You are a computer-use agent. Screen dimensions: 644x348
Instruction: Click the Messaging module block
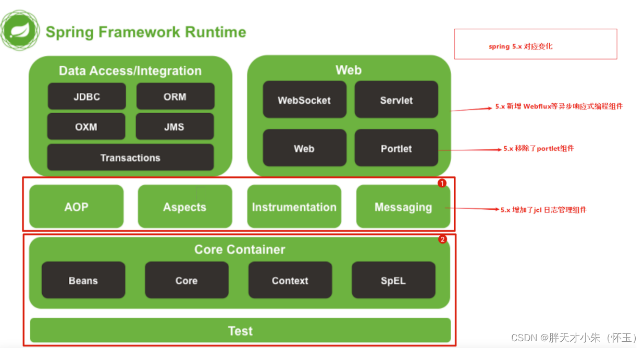403,207
